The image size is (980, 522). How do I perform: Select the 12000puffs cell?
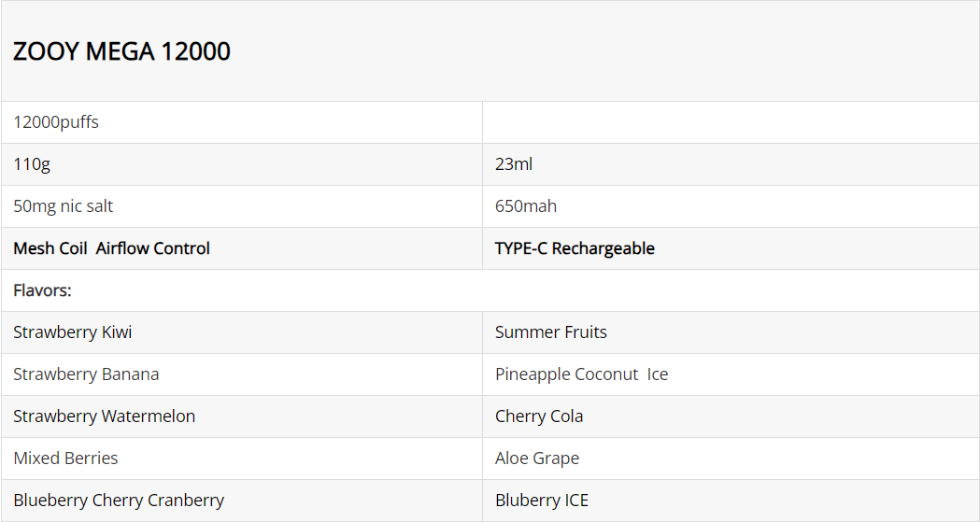pos(242,122)
